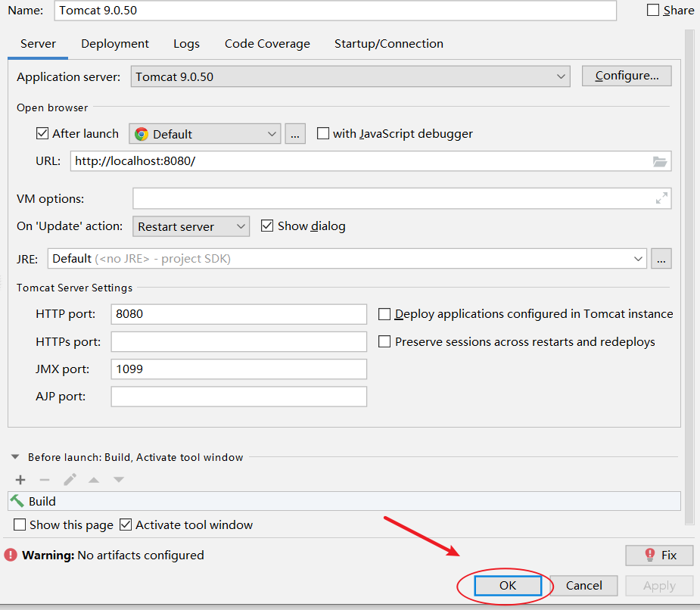This screenshot has width=700, height=610.
Task: Open the Startup/Connection tab
Action: (x=389, y=44)
